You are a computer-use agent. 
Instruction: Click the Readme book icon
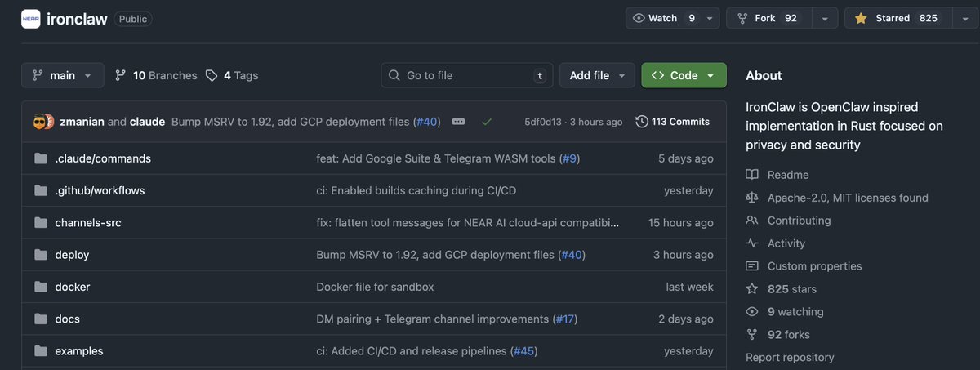point(752,175)
